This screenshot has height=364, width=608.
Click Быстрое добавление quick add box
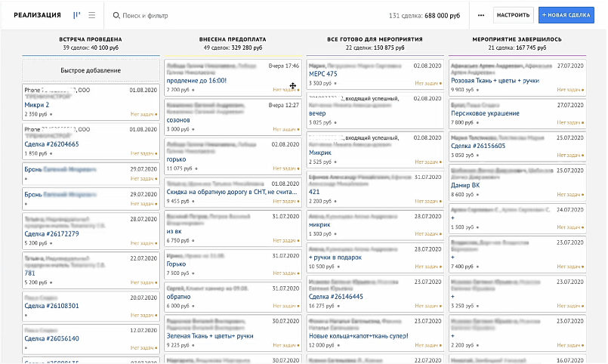click(91, 70)
